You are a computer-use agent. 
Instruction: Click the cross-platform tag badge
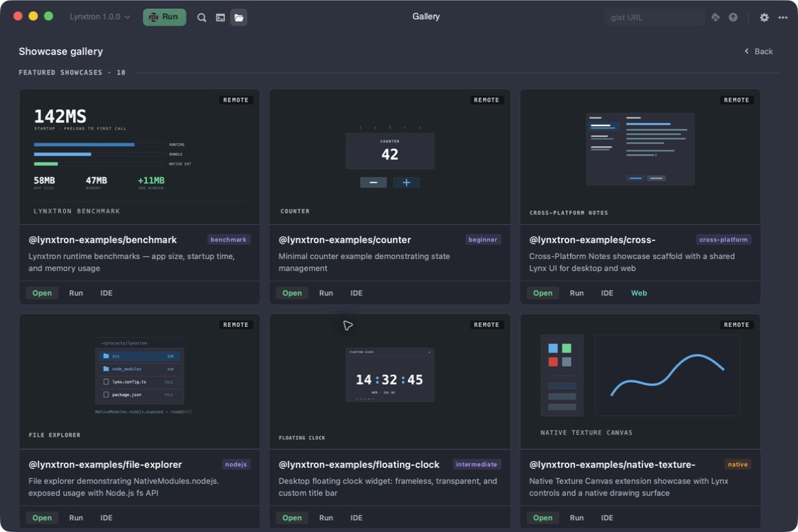(723, 240)
